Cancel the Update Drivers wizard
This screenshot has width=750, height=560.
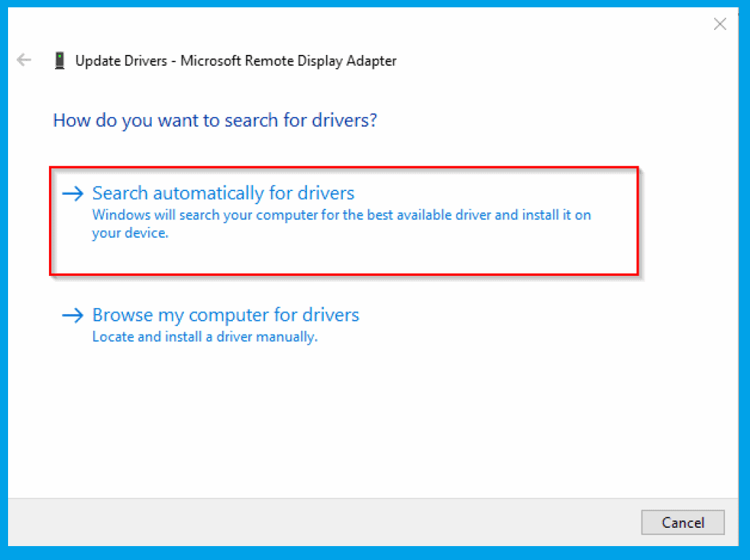(x=683, y=522)
